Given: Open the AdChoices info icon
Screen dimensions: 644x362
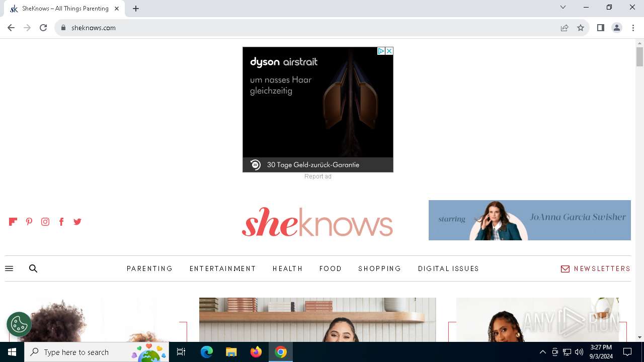Looking at the screenshot, I should 381,51.
